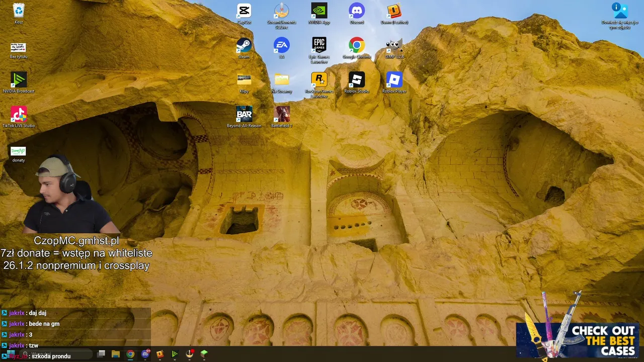Screen dimensions: 644x362
Task: Open the Battlefield 1 shortcut
Action: pos(281,117)
